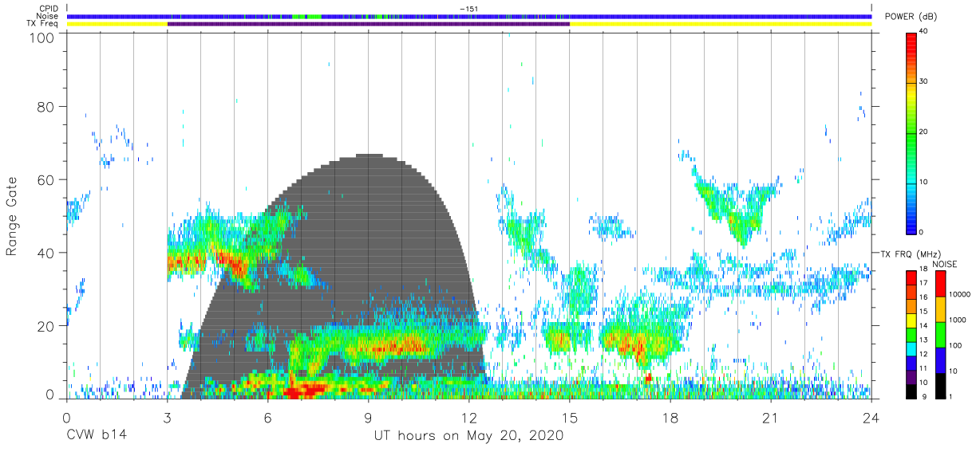Click the '40' label on power colorbar
980x452 pixels.
(925, 32)
